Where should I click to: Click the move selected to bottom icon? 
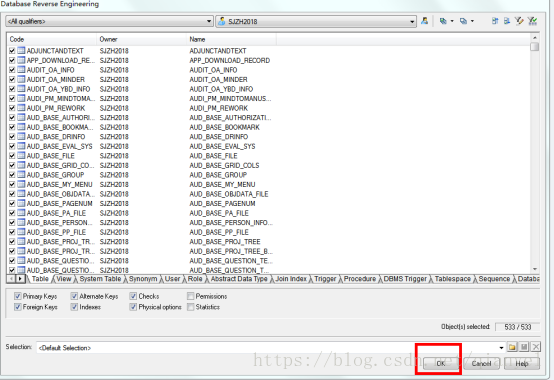(507, 21)
